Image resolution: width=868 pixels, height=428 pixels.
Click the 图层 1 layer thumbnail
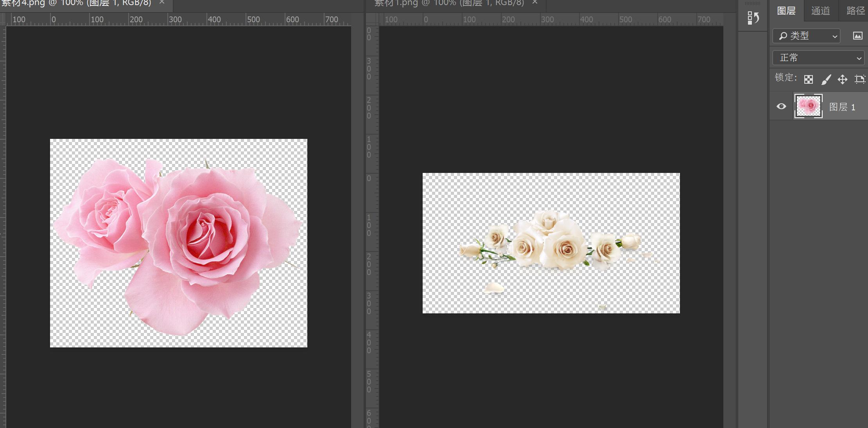[808, 106]
